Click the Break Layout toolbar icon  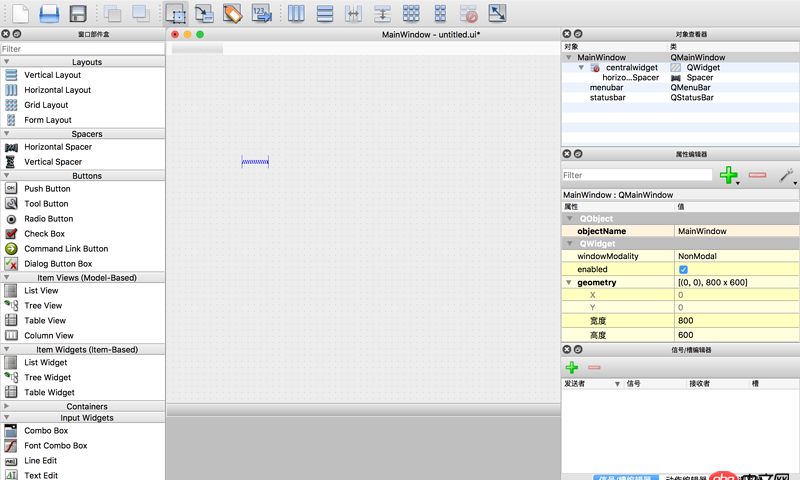[468, 13]
